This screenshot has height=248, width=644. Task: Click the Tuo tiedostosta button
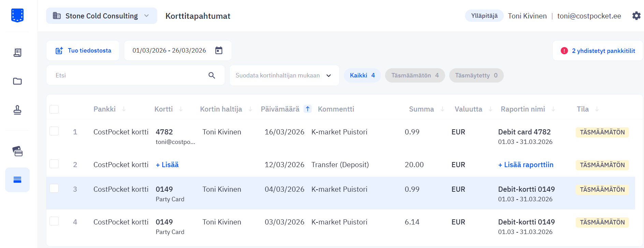(x=83, y=50)
